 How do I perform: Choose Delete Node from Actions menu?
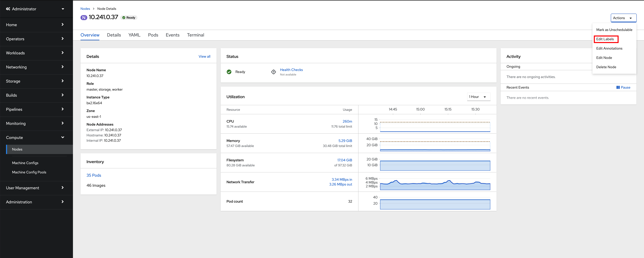(614, 67)
